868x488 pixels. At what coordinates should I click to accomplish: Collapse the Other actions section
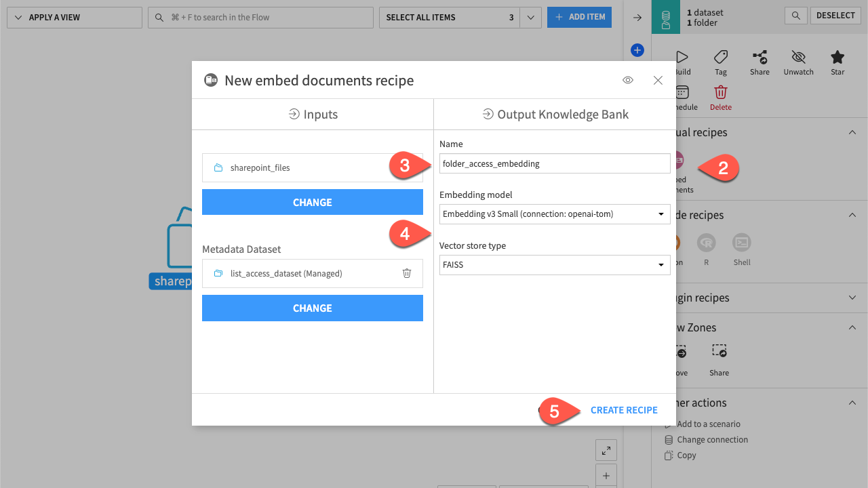coord(852,403)
